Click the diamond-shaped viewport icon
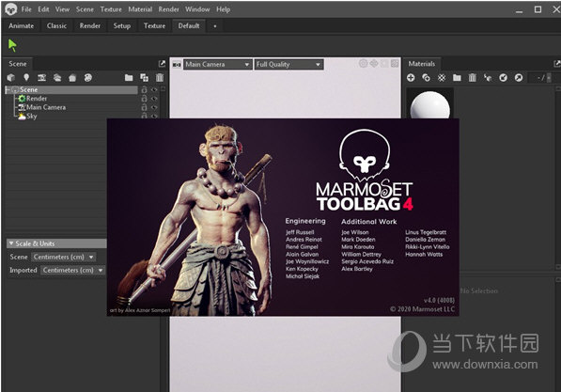The width and height of the screenshot is (561, 392). coord(374,64)
